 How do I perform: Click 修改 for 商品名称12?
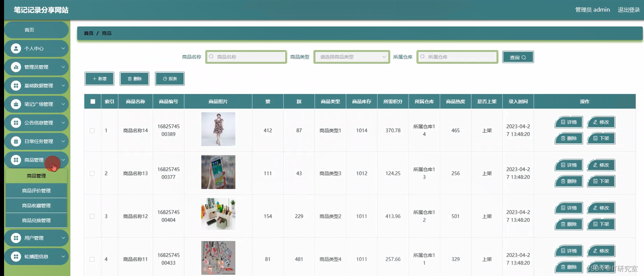click(601, 208)
